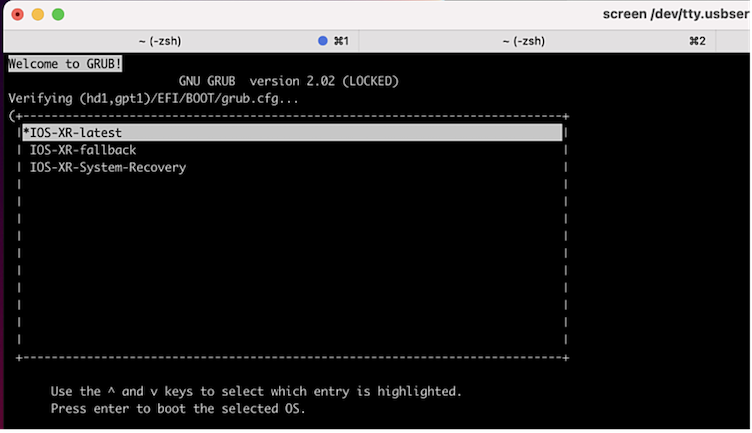Select the IOS-XR-System-Recovery boot entry

108,167
